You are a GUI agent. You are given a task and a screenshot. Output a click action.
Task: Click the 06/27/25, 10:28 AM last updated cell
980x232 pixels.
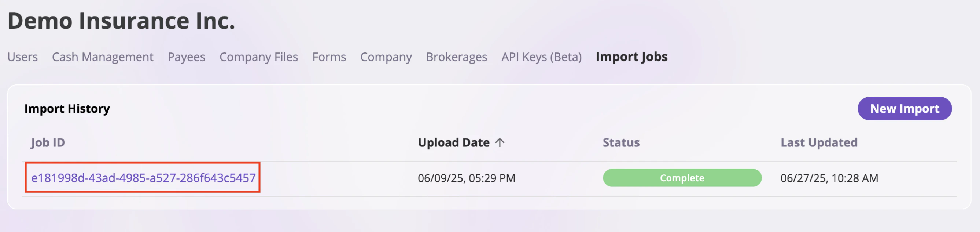[x=829, y=178]
